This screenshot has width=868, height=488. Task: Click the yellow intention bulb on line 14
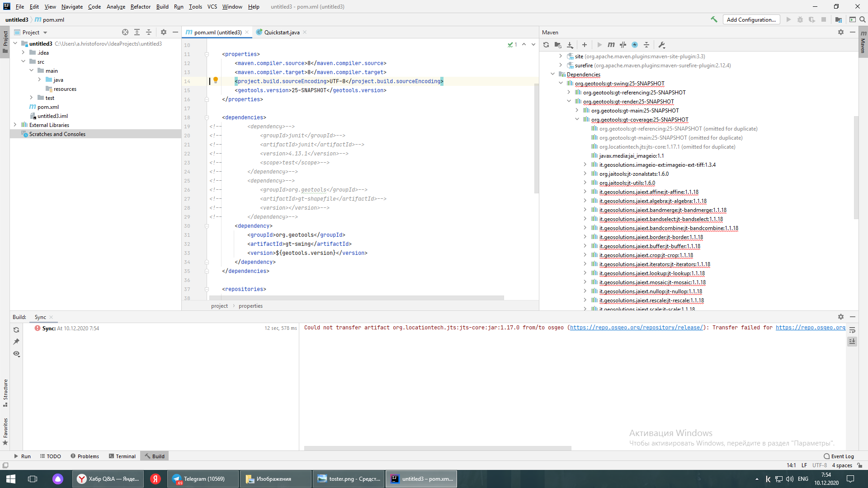coord(216,80)
